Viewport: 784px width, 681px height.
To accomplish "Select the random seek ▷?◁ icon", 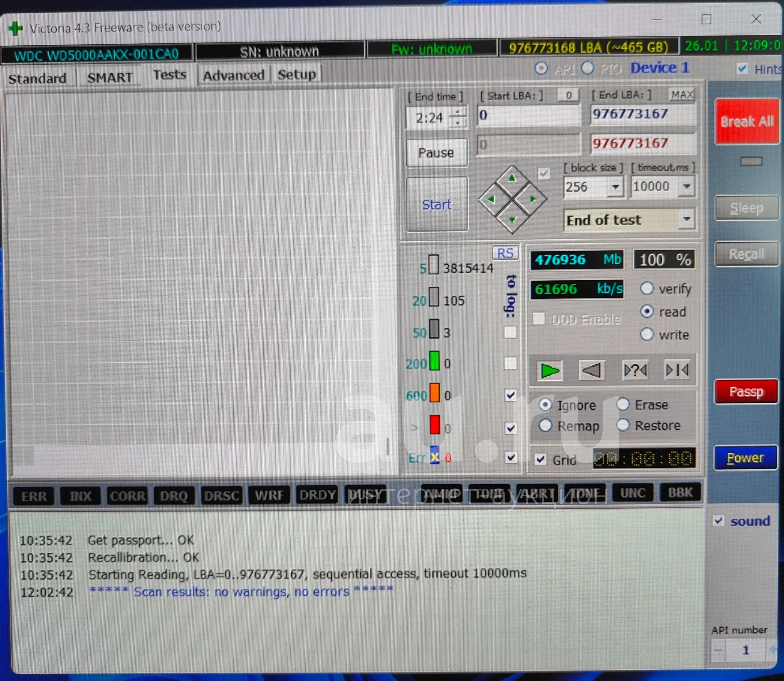I will tap(635, 370).
